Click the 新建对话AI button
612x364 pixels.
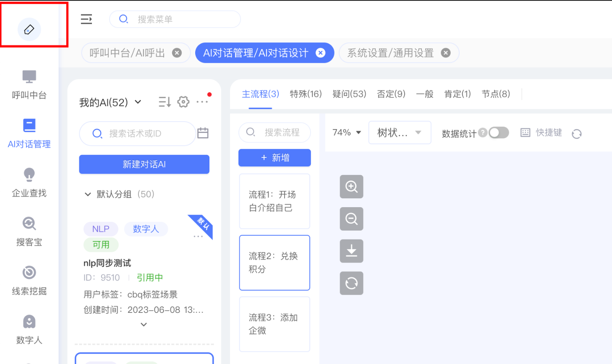point(144,164)
